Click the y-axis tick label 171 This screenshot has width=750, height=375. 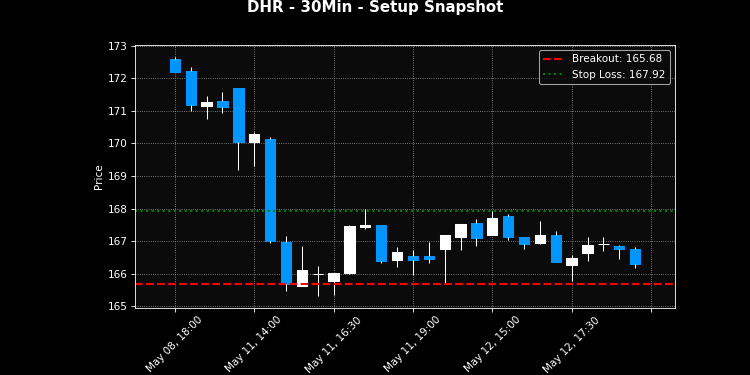click(117, 111)
